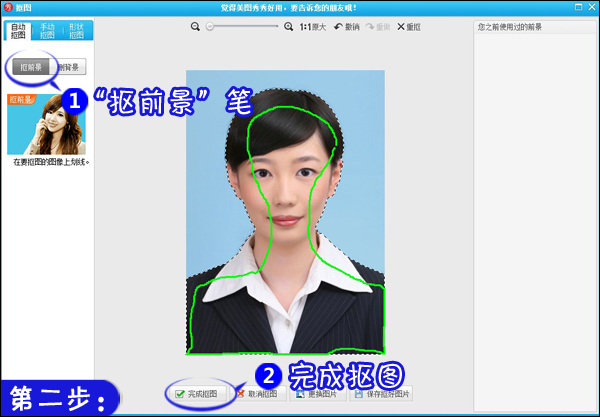Viewport: 600px width, 417px height.
Task: Click 完成抠图 to finish the cutout
Action: pyautogui.click(x=196, y=394)
